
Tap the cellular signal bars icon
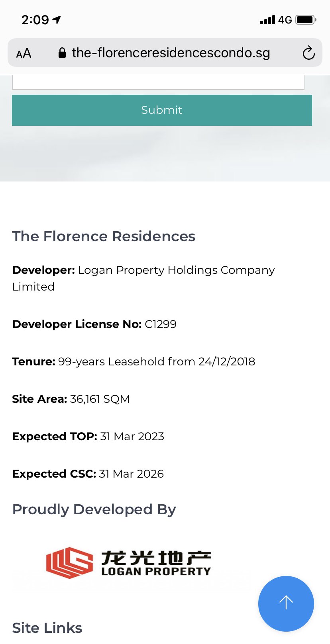coord(267,20)
